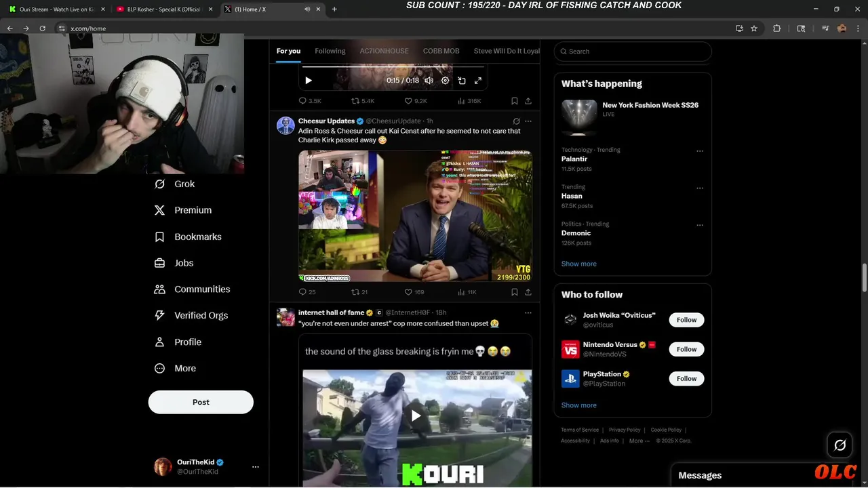Open the More sidebar menu
Image resolution: width=868 pixels, height=488 pixels.
tap(176, 369)
